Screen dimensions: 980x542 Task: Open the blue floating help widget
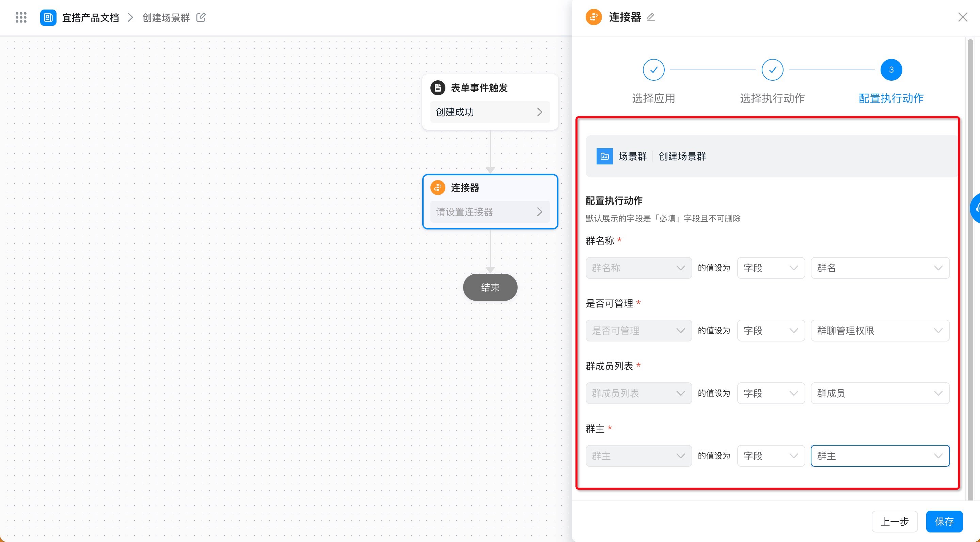975,208
